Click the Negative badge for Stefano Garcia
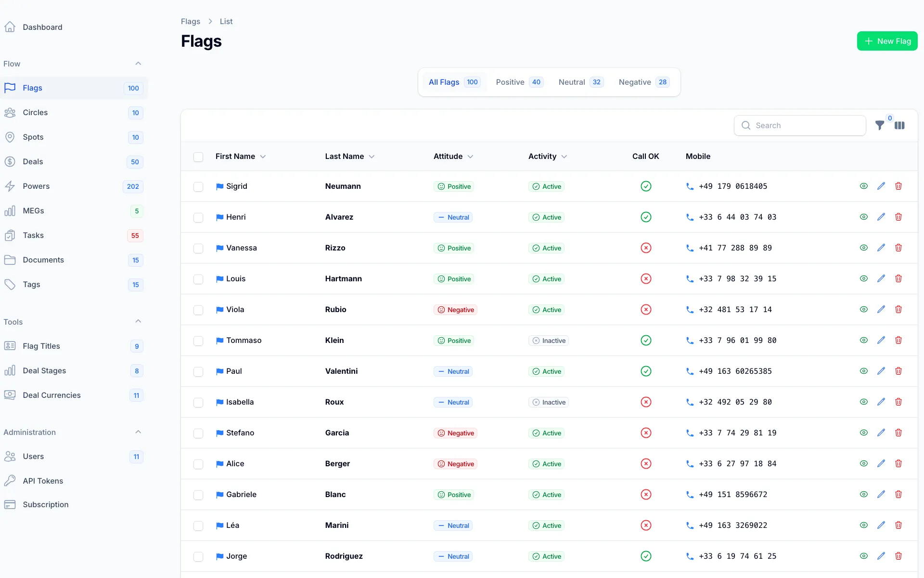The width and height of the screenshot is (924, 578). tap(455, 433)
